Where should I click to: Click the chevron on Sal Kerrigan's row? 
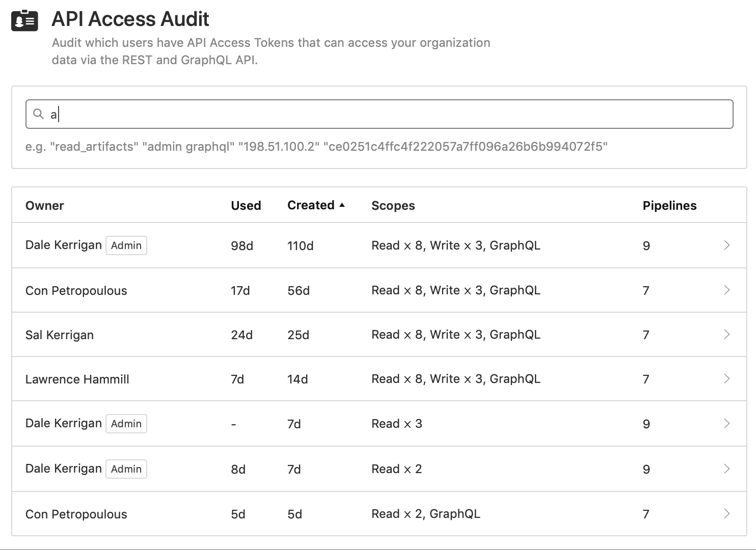[x=727, y=335]
